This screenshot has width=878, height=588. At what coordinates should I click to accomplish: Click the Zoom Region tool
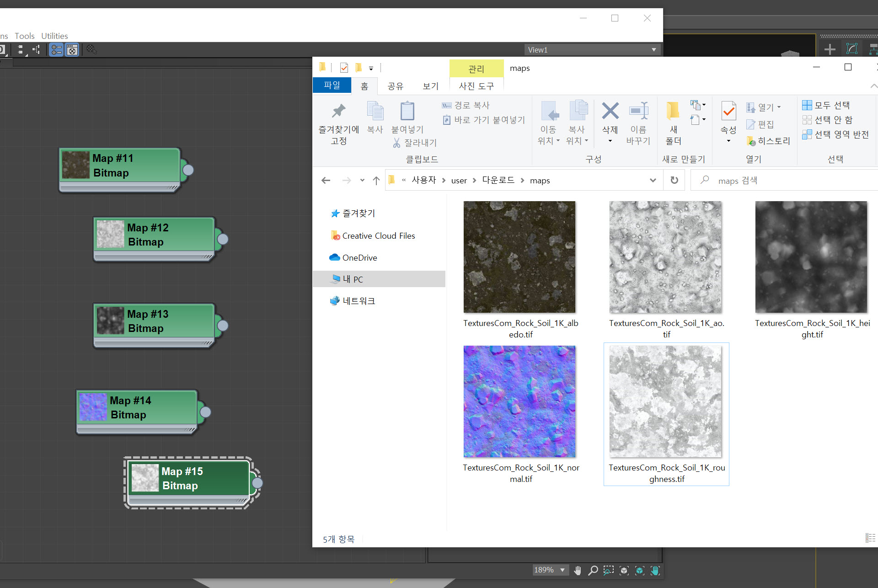pyautogui.click(x=608, y=570)
